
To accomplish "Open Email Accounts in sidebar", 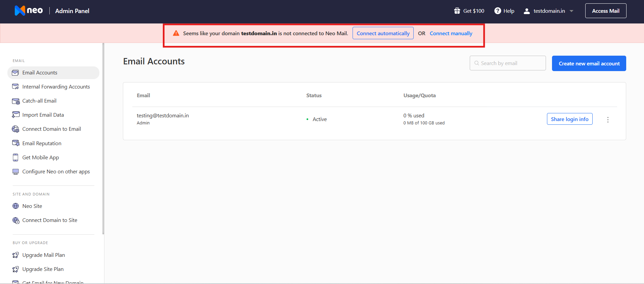I will (53, 73).
